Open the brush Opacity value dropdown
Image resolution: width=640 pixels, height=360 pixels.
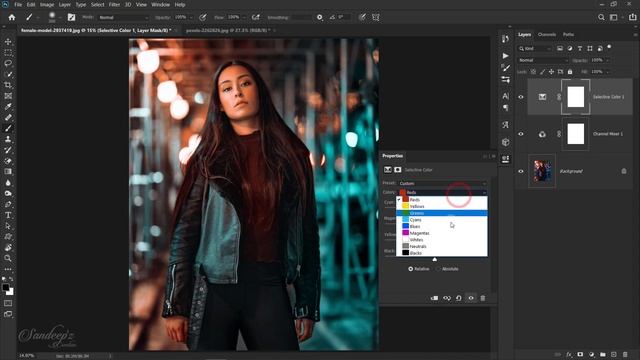click(x=191, y=18)
